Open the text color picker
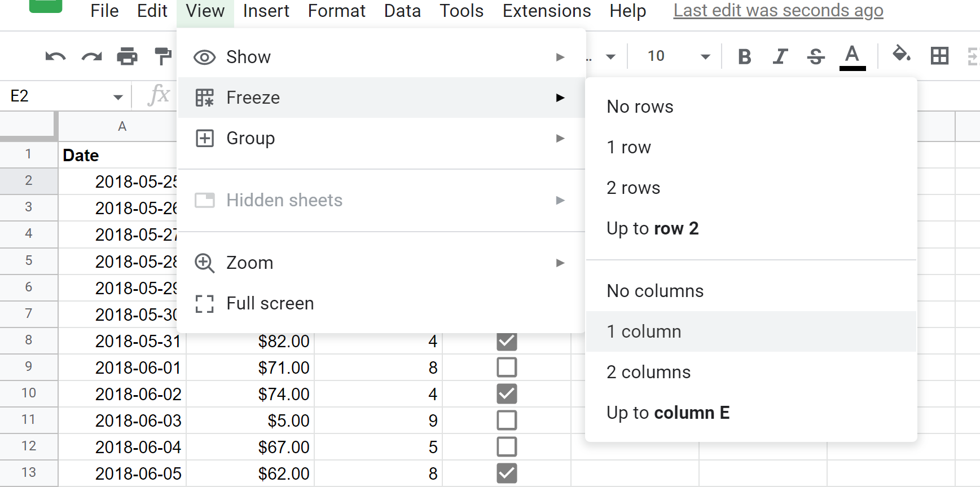Image resolution: width=980 pixels, height=487 pixels. click(x=852, y=56)
